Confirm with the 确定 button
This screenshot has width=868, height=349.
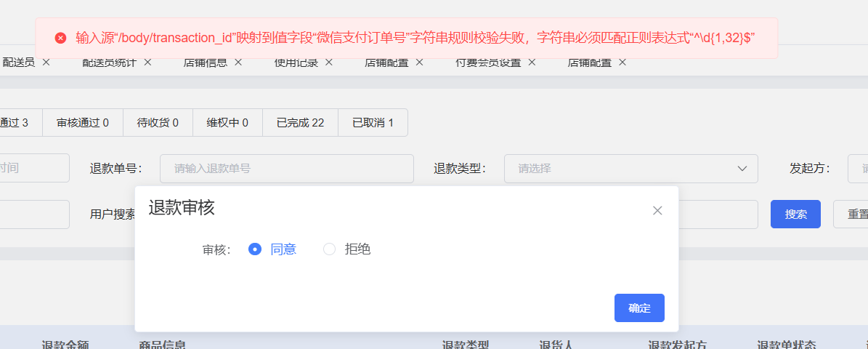[639, 308]
